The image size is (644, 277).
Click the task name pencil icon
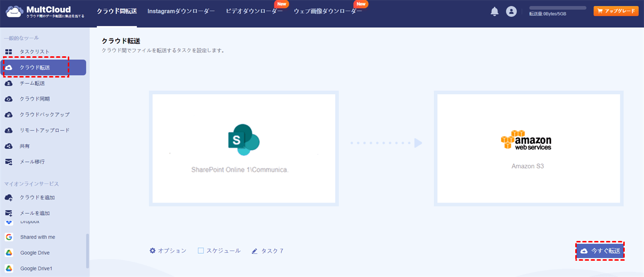(255, 251)
